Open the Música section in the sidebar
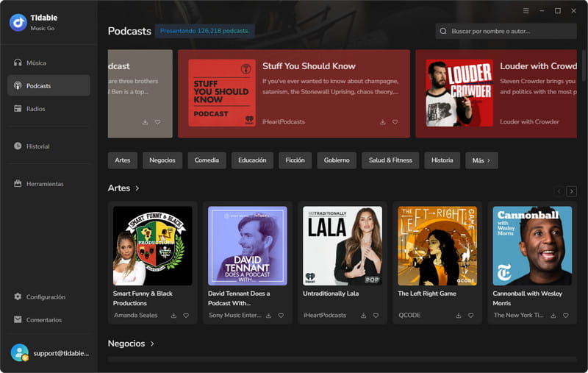The width and height of the screenshot is (588, 373). [x=49, y=63]
